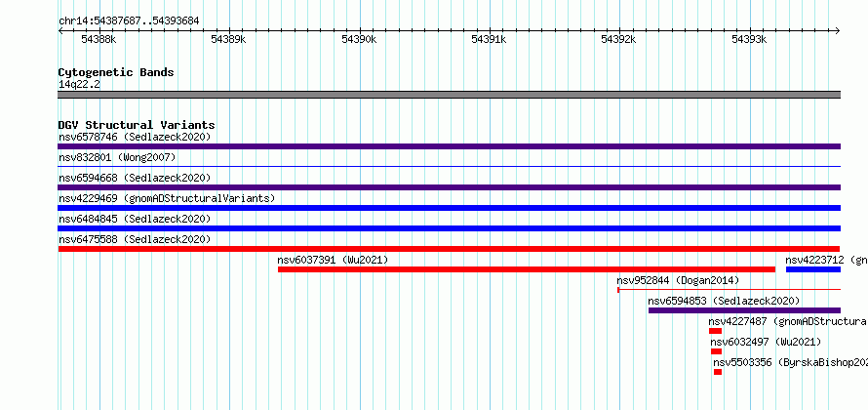
Task: Click the nsv4227487 gnomAD variant label
Action: 788,321
